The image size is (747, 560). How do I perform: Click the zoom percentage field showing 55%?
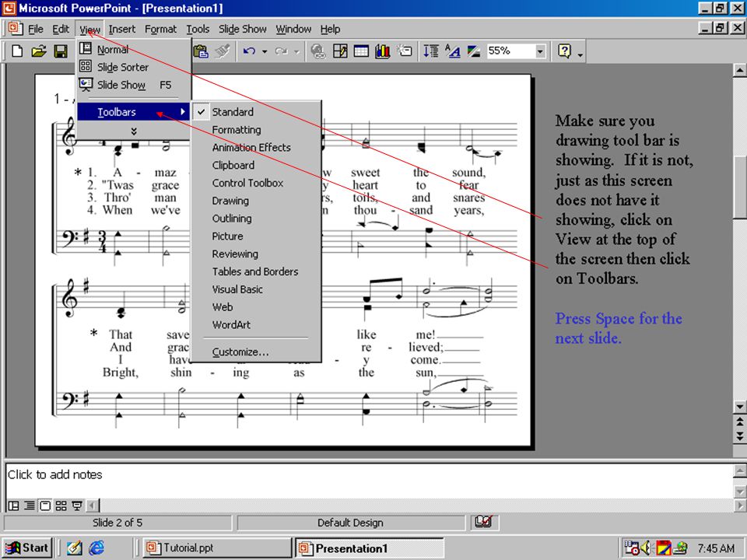tap(510, 51)
